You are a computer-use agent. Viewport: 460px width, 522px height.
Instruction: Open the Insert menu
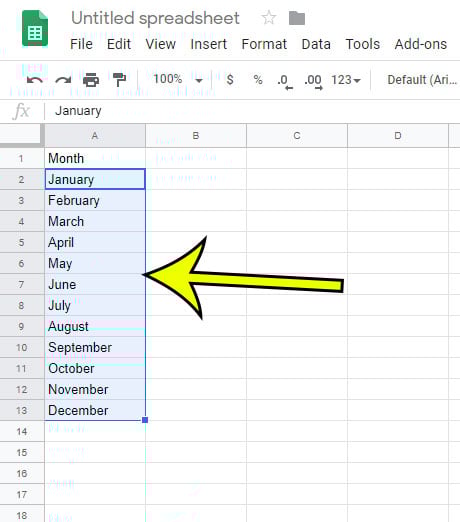point(208,44)
